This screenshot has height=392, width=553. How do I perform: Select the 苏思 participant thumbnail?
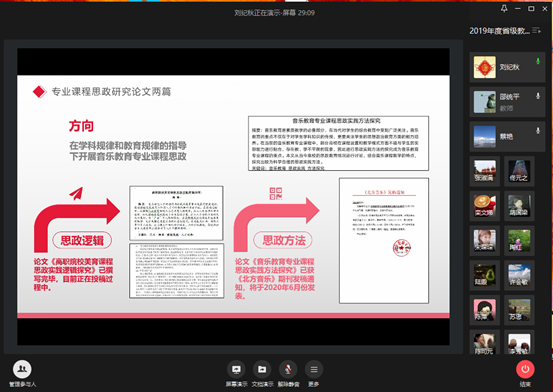519,310
